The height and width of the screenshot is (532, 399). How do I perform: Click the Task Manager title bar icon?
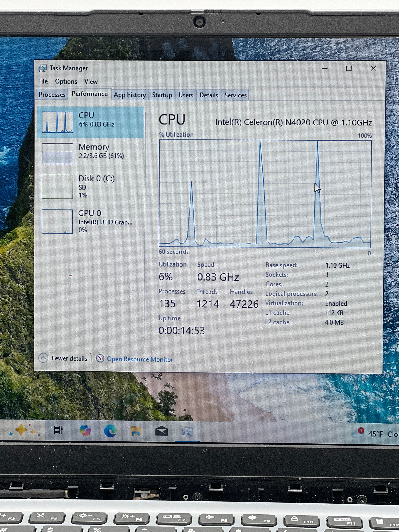43,68
